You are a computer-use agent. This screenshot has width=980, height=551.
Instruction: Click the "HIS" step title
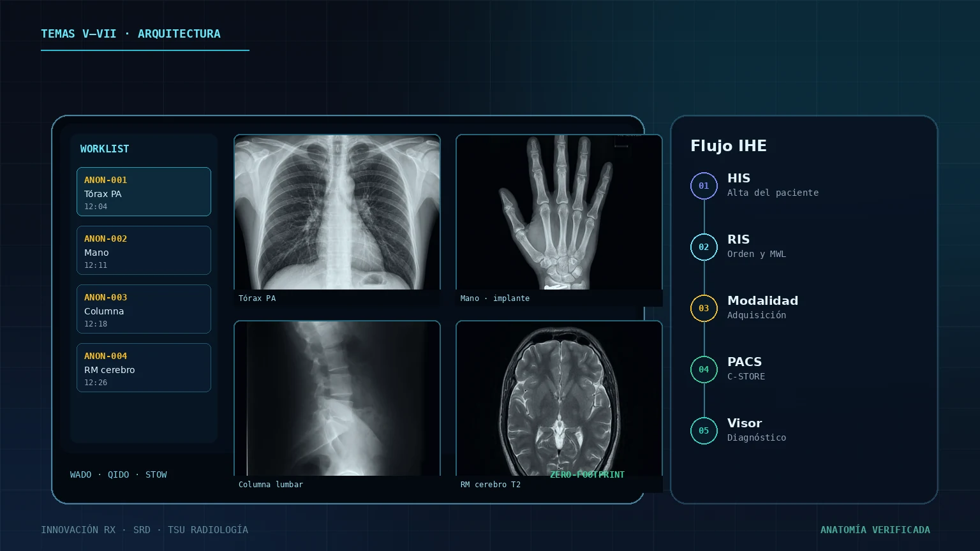point(739,178)
